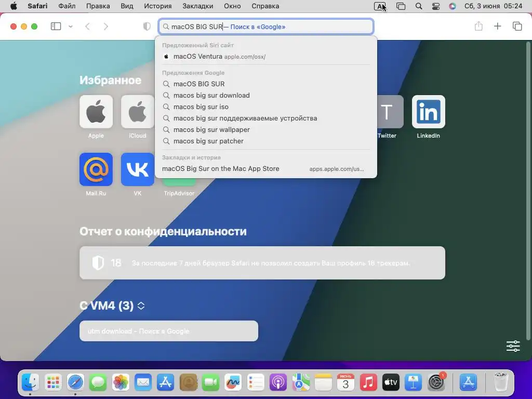The width and height of the screenshot is (532, 399).
Task: Go back with the left arrow
Action: (x=87, y=26)
